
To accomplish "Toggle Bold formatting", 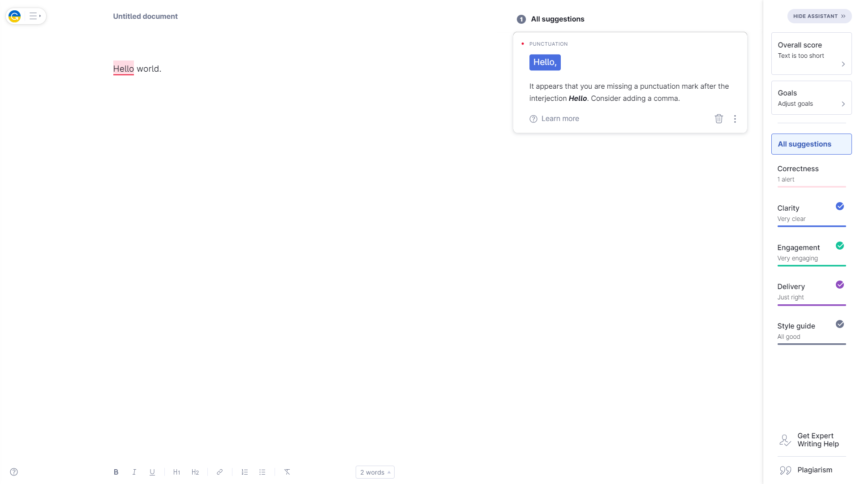I will tap(116, 472).
